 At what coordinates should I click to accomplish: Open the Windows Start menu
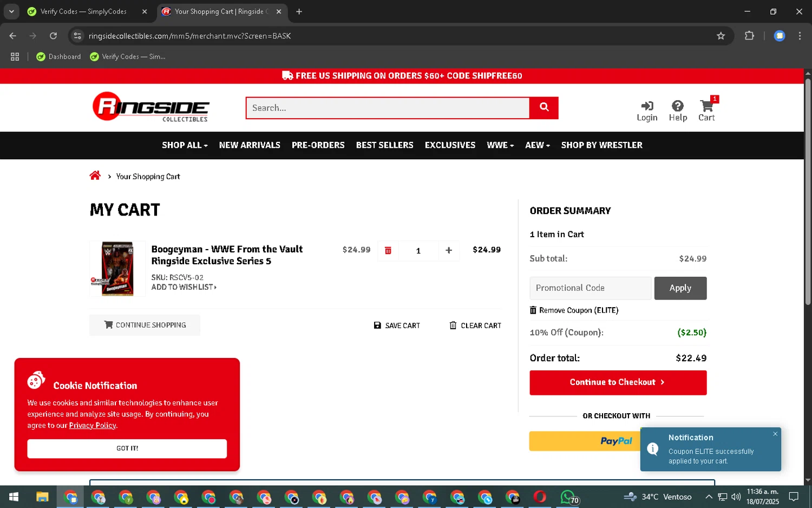pyautogui.click(x=14, y=497)
